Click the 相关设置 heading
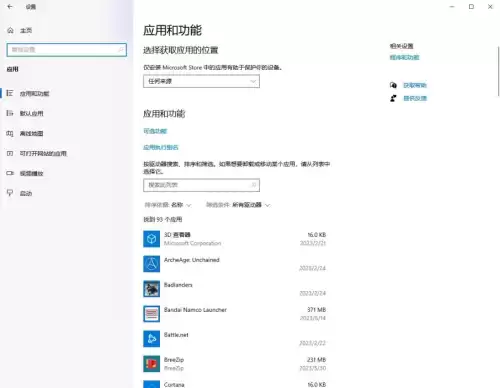The image size is (500, 388). [x=401, y=46]
